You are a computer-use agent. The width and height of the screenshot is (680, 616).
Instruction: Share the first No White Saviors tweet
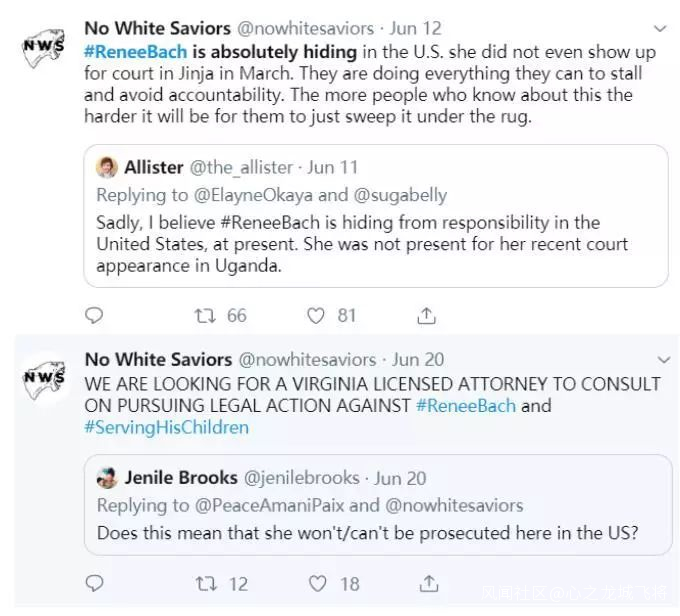(x=427, y=316)
